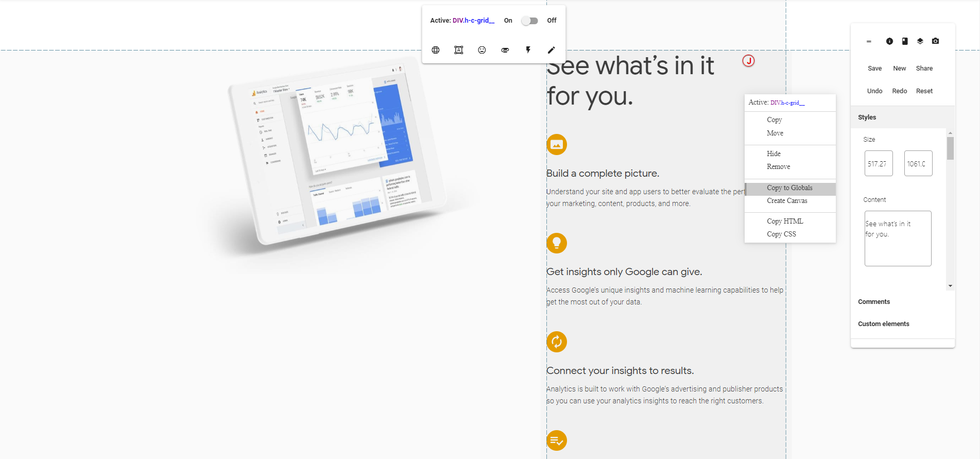Click the Styles panel scroll up arrow
Screen dimensions: 980x459
tap(950, 133)
